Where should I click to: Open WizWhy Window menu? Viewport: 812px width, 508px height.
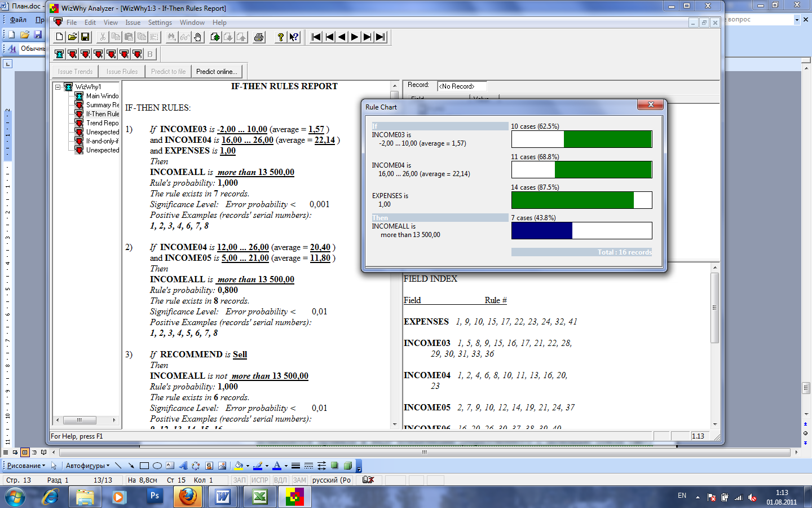coord(192,23)
